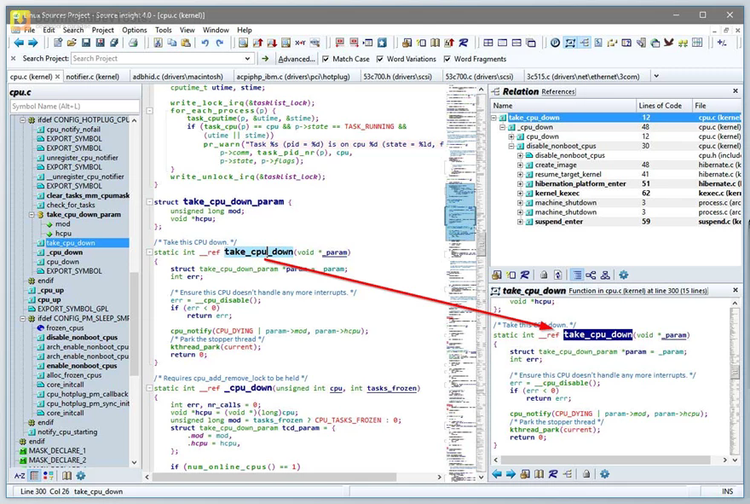Cascade windows using the stacked windows icon
The height and width of the screenshot is (504, 750).
click(531, 43)
